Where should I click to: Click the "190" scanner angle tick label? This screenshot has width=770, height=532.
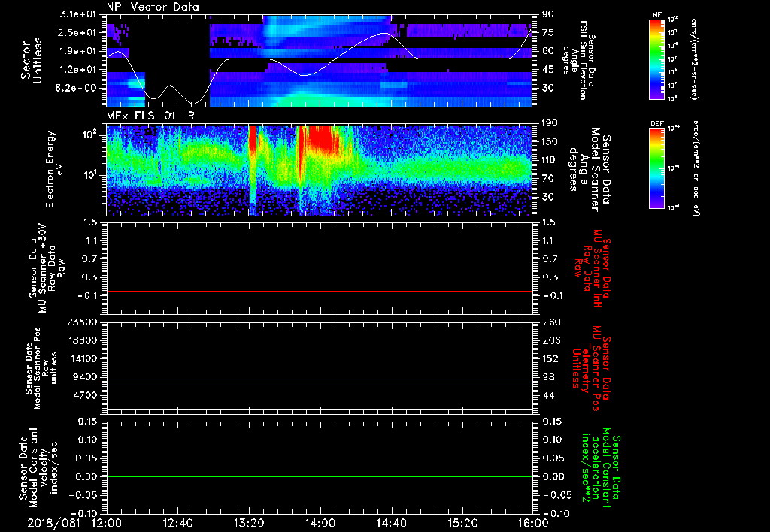pos(550,123)
